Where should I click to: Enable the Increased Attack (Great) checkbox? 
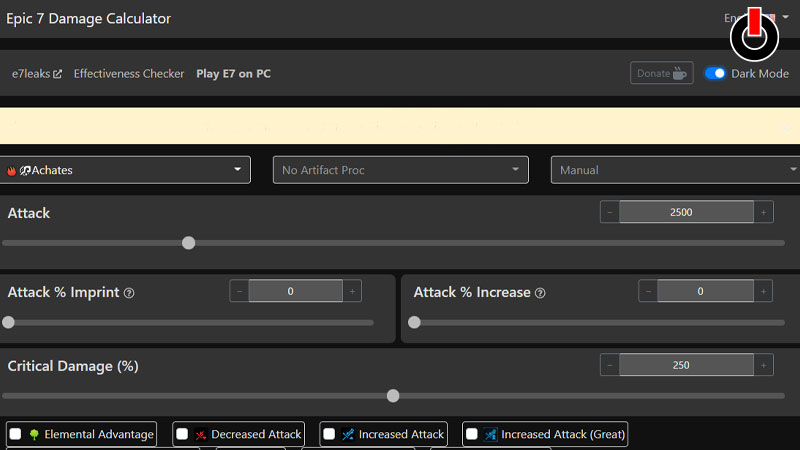(472, 434)
